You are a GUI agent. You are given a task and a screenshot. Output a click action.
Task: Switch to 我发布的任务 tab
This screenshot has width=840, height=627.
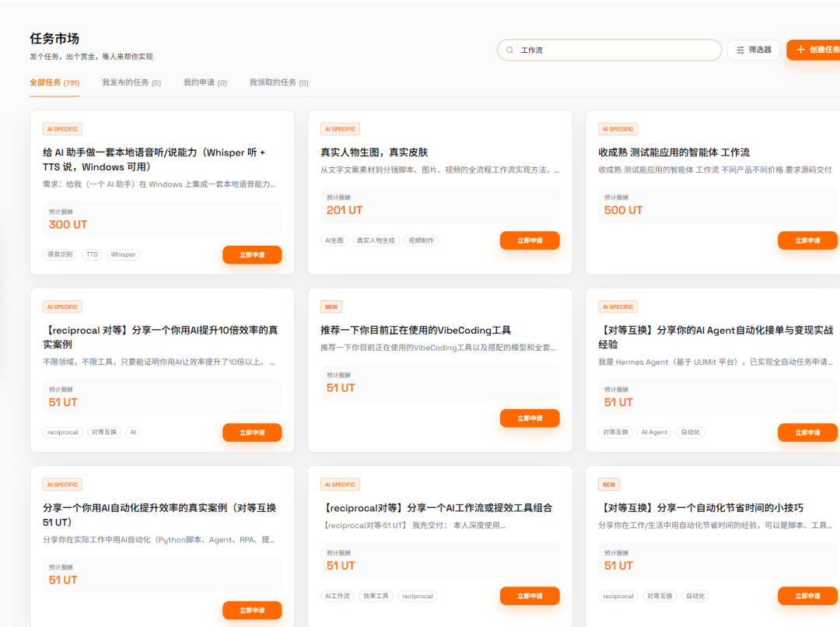131,82
